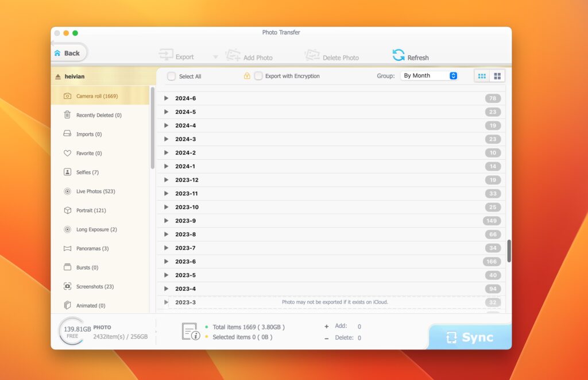
Task: Enable the Select All checkbox
Action: pos(171,75)
